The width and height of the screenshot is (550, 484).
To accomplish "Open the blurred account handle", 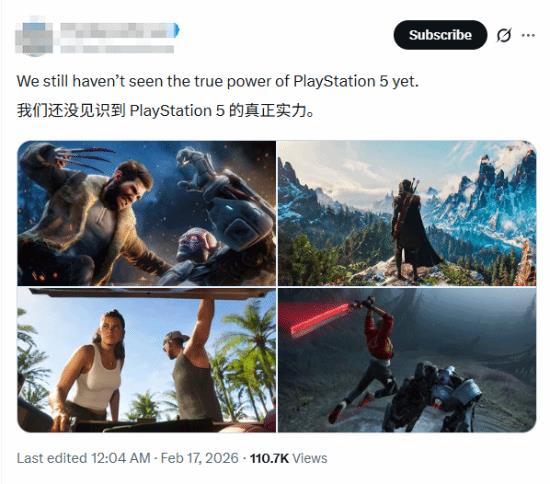I will [x=117, y=49].
